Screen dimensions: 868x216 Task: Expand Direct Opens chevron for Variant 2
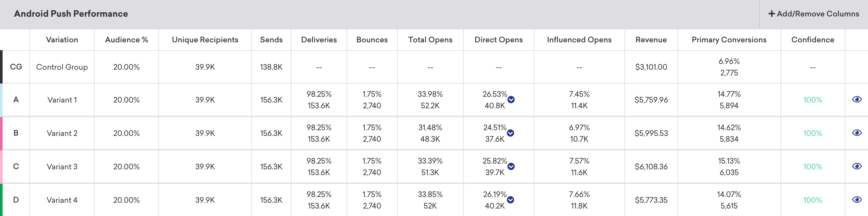coord(510,133)
